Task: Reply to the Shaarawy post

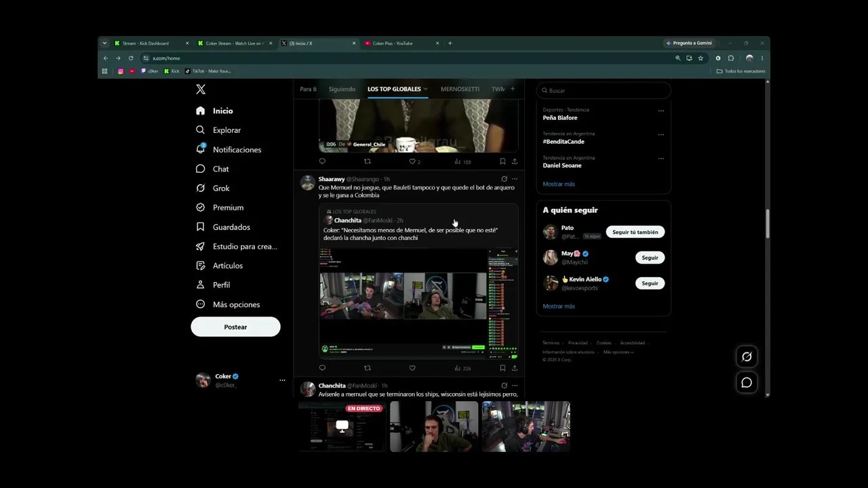Action: click(322, 368)
